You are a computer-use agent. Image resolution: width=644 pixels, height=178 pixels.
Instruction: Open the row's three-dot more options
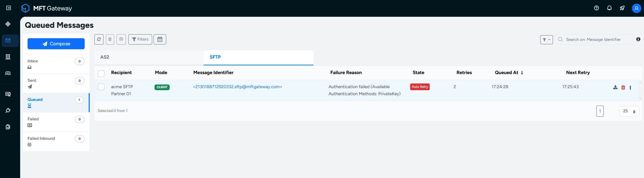(x=630, y=87)
